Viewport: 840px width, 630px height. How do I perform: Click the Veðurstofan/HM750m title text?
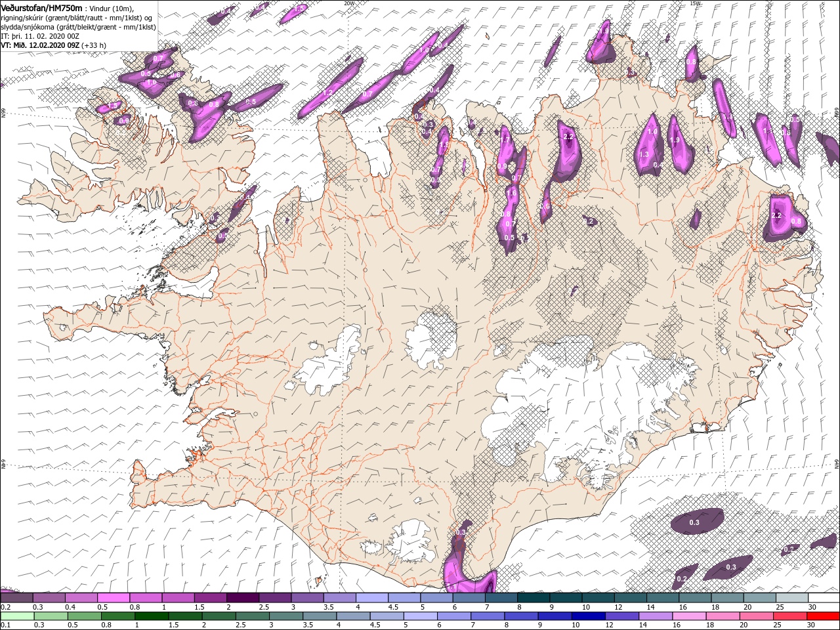pyautogui.click(x=41, y=7)
